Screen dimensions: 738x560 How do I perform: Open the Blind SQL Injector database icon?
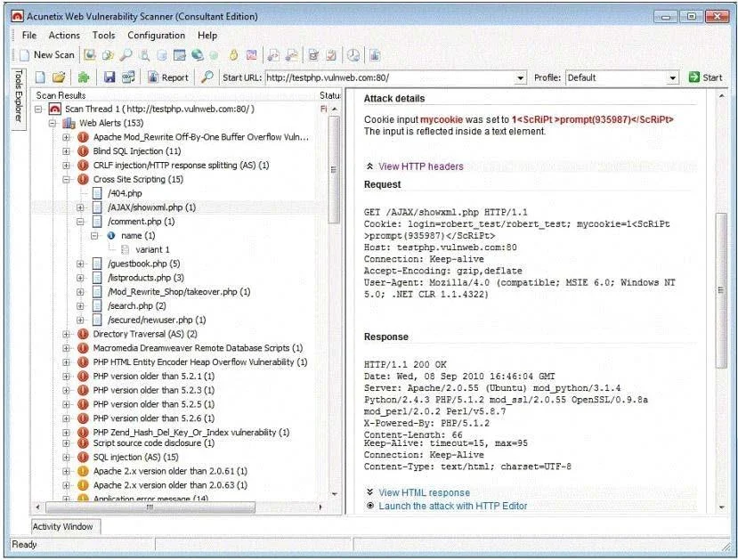point(161,55)
